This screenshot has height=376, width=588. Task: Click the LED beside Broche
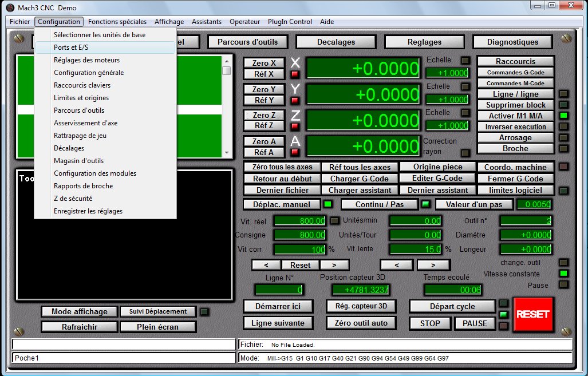pos(563,148)
